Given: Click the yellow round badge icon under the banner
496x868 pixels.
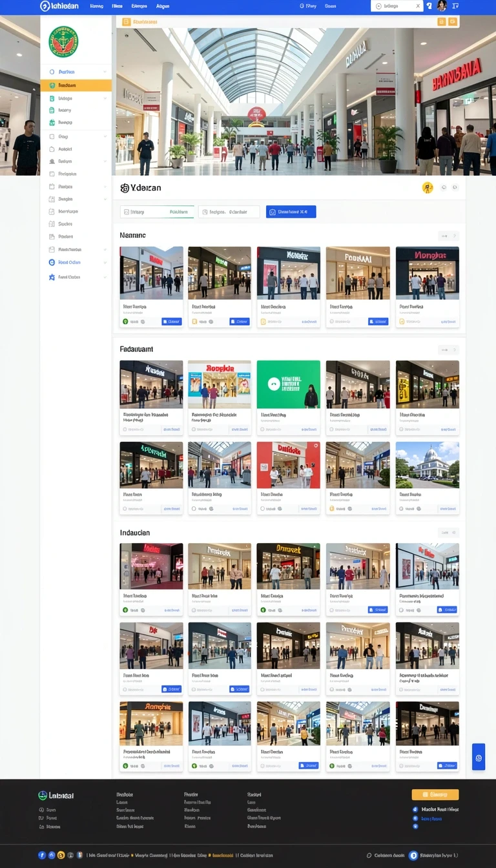Looking at the screenshot, I should (x=428, y=188).
